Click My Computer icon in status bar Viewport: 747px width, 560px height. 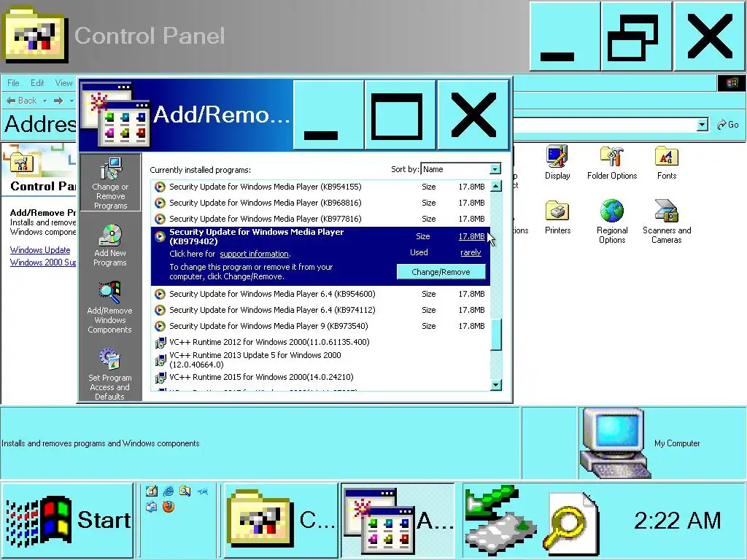point(614,443)
